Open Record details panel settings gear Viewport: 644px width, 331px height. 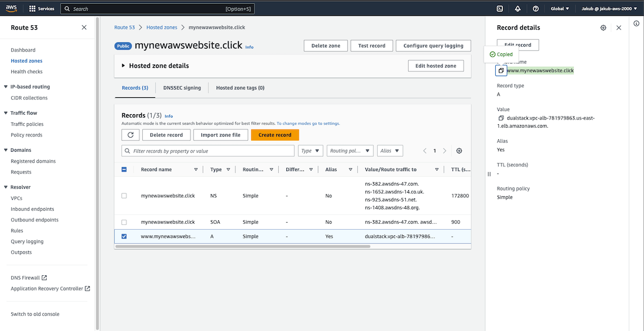pos(604,28)
